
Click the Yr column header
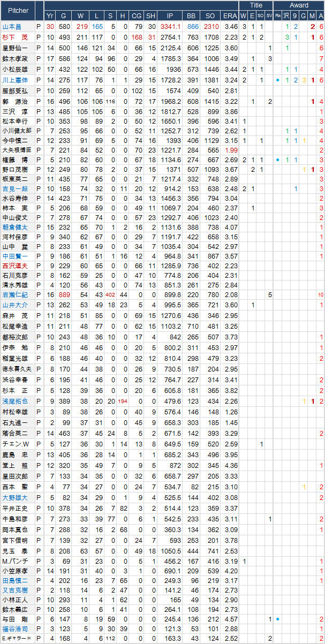click(x=50, y=16)
